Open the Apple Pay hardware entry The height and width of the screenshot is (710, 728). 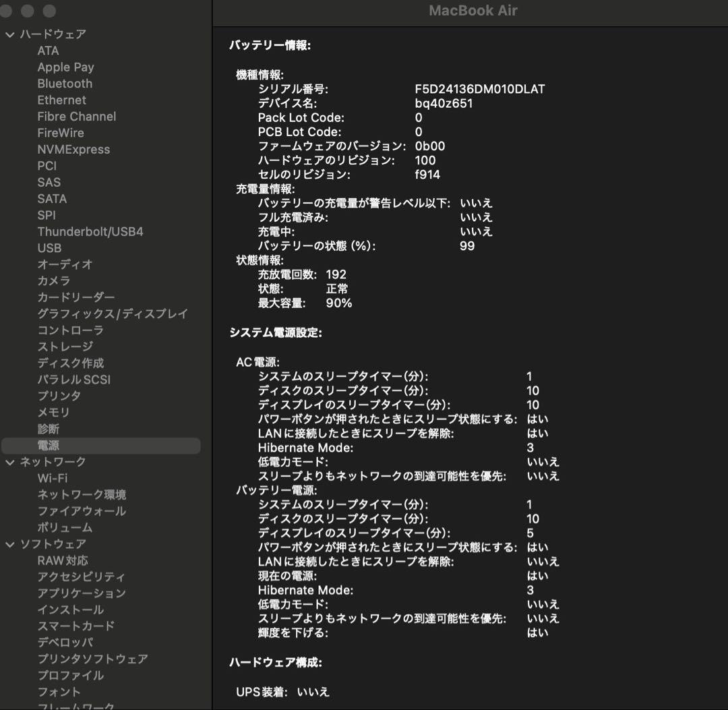pyautogui.click(x=65, y=67)
